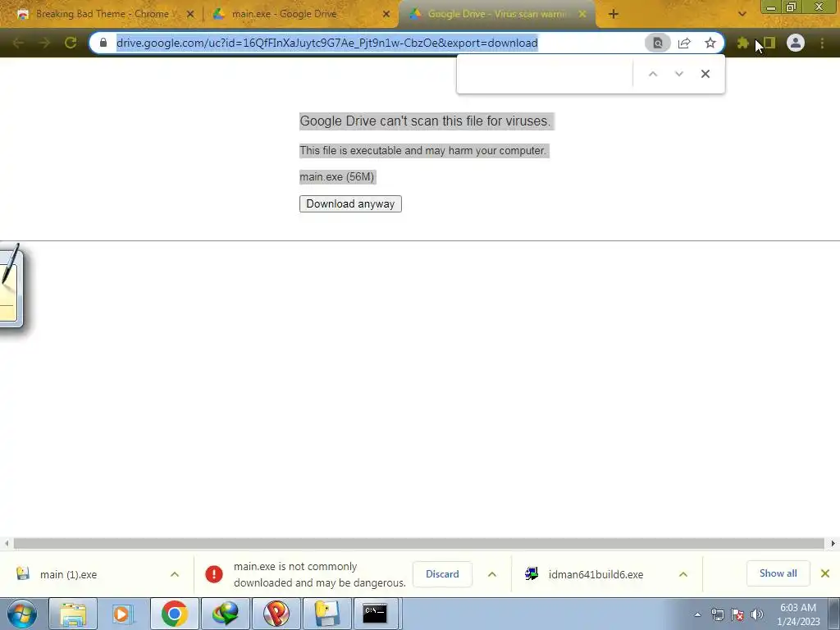This screenshot has width=840, height=630.
Task: Discard the dangerous main.exe download
Action: pyautogui.click(x=442, y=573)
